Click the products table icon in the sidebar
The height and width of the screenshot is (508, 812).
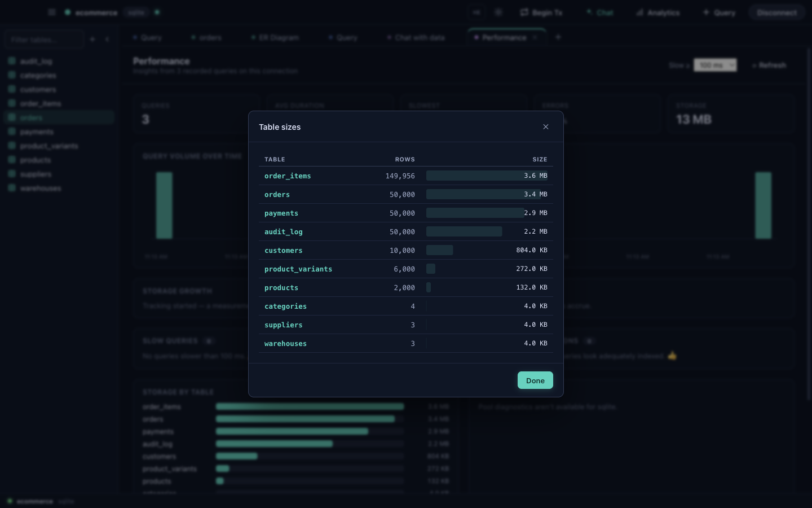12,160
